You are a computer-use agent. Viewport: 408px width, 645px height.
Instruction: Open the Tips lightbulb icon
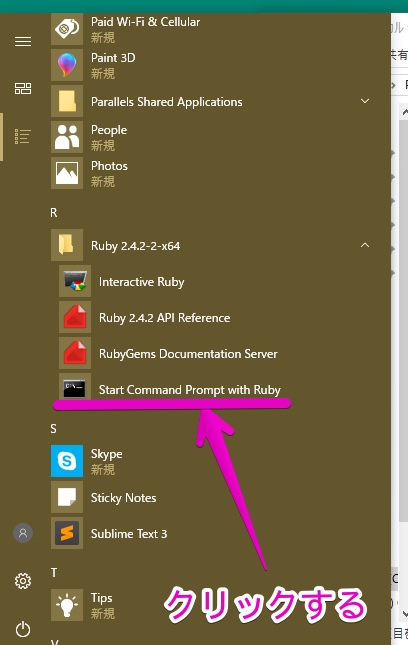point(67,605)
